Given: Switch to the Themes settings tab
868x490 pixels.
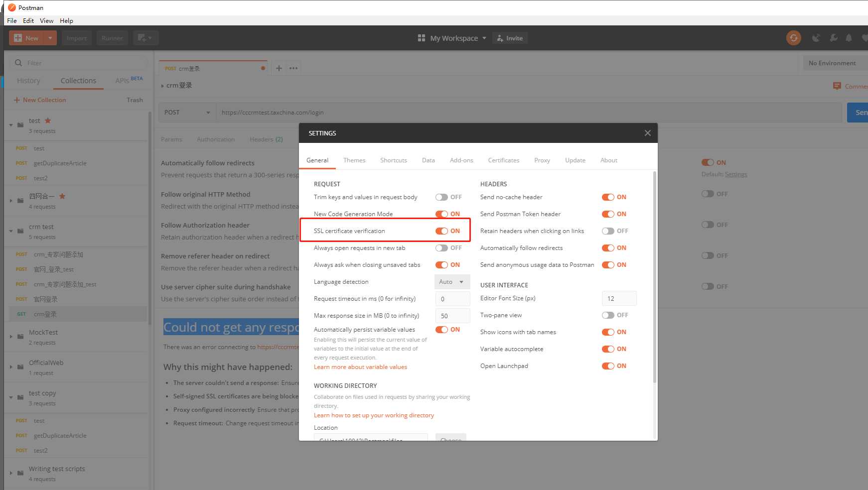Looking at the screenshot, I should [x=354, y=160].
